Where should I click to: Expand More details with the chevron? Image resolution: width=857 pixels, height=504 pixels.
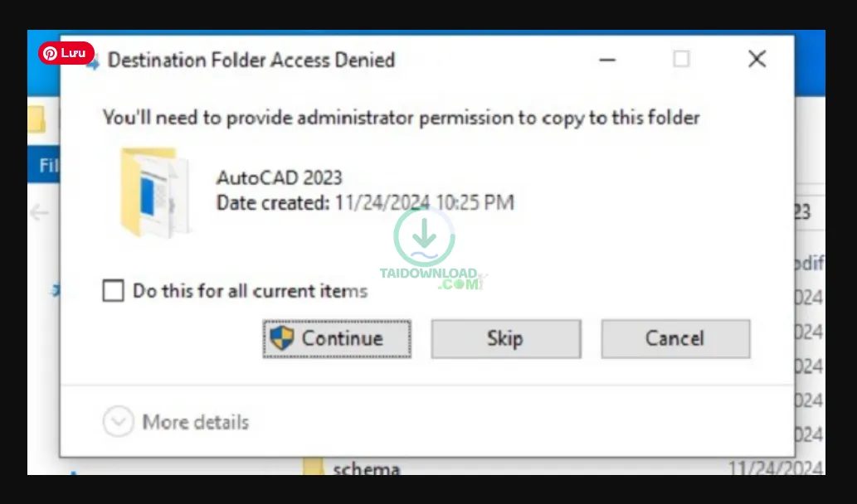[118, 422]
